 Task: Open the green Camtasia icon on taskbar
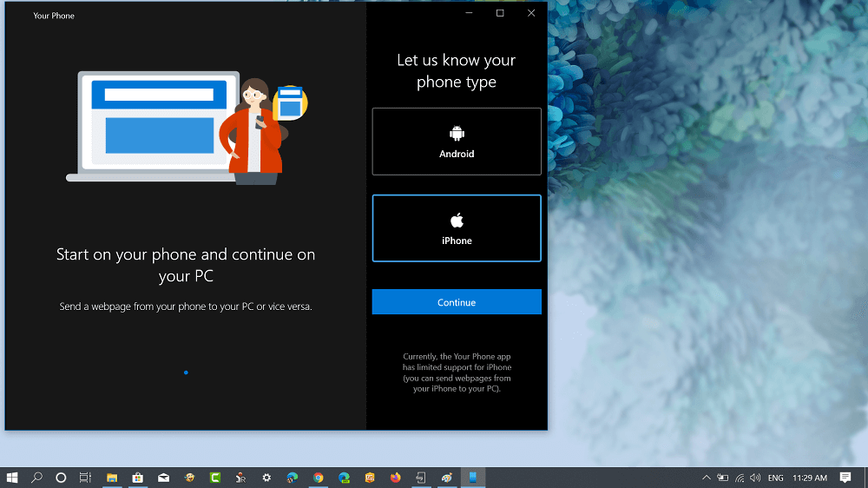215,478
